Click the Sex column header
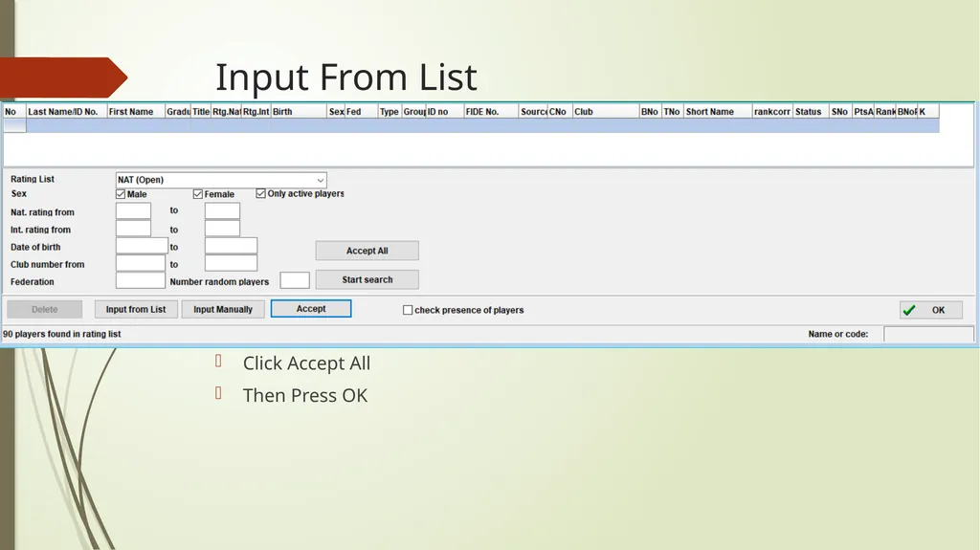 (x=336, y=112)
